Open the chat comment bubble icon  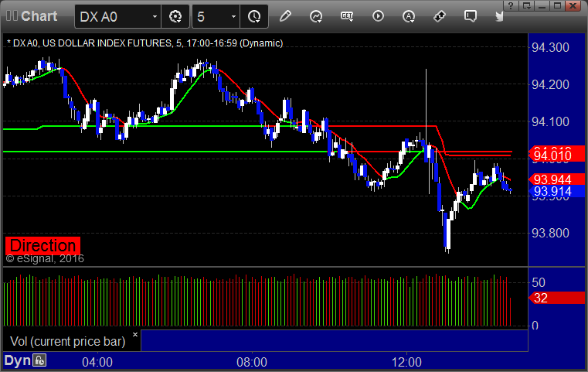pos(471,16)
